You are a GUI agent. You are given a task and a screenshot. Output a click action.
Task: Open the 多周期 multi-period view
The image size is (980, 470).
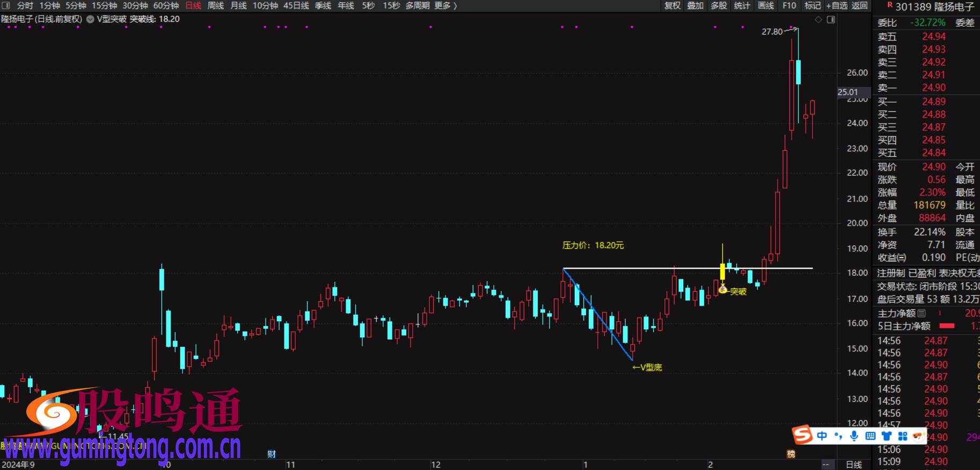click(x=417, y=5)
